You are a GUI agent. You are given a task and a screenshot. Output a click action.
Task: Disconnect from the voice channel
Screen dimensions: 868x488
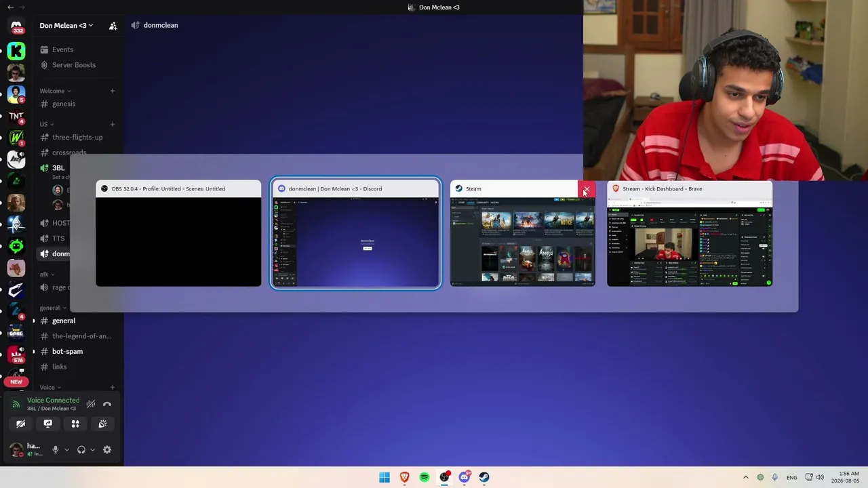[107, 404]
